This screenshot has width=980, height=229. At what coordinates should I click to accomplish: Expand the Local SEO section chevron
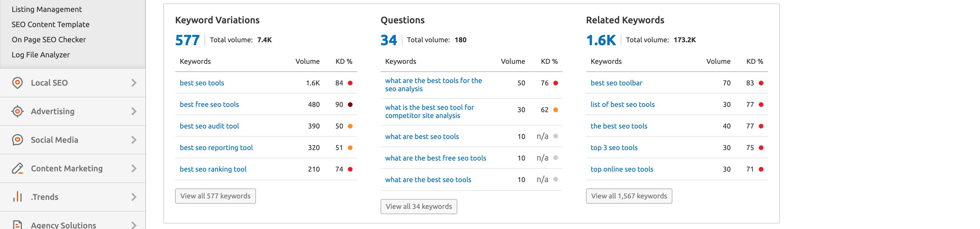(134, 83)
